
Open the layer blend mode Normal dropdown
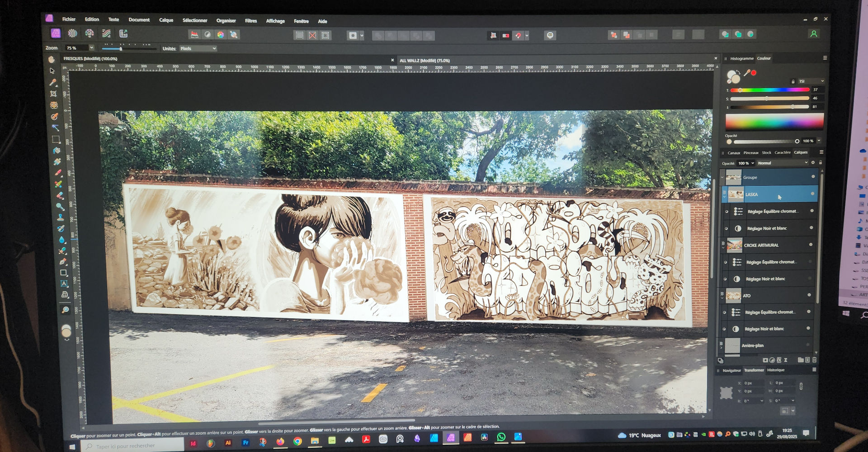pos(782,163)
